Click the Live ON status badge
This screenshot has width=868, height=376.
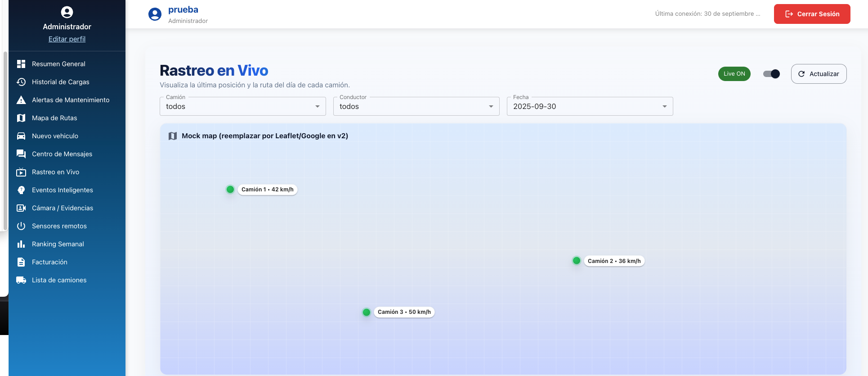click(734, 74)
